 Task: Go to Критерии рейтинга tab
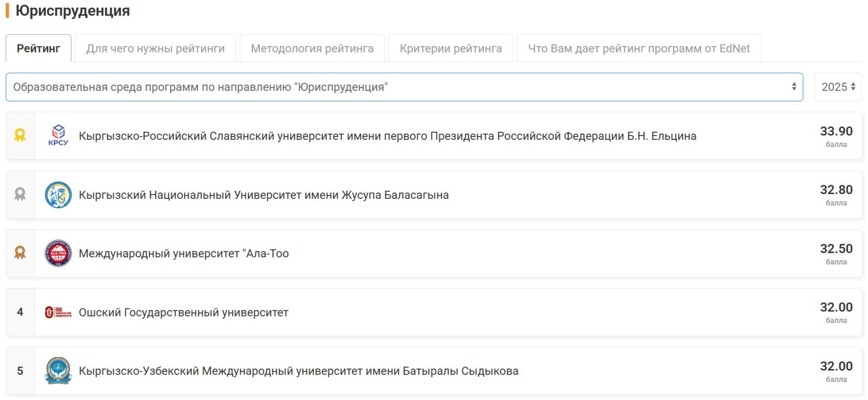(x=451, y=48)
